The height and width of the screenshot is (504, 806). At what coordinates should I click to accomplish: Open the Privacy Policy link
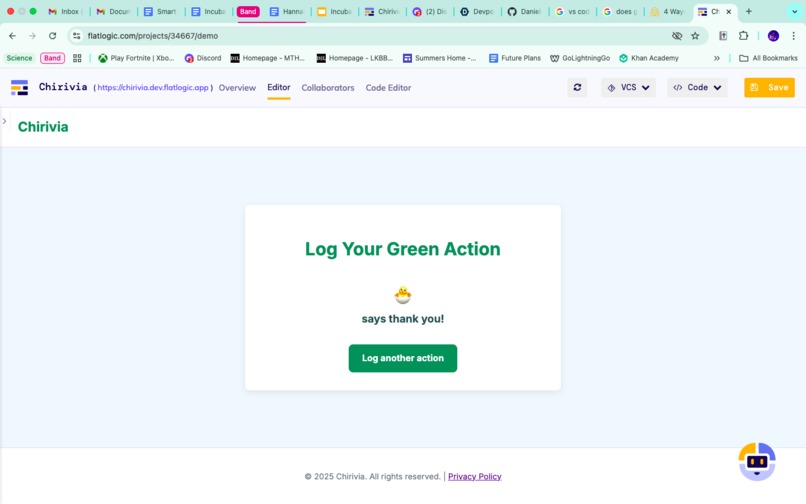474,476
